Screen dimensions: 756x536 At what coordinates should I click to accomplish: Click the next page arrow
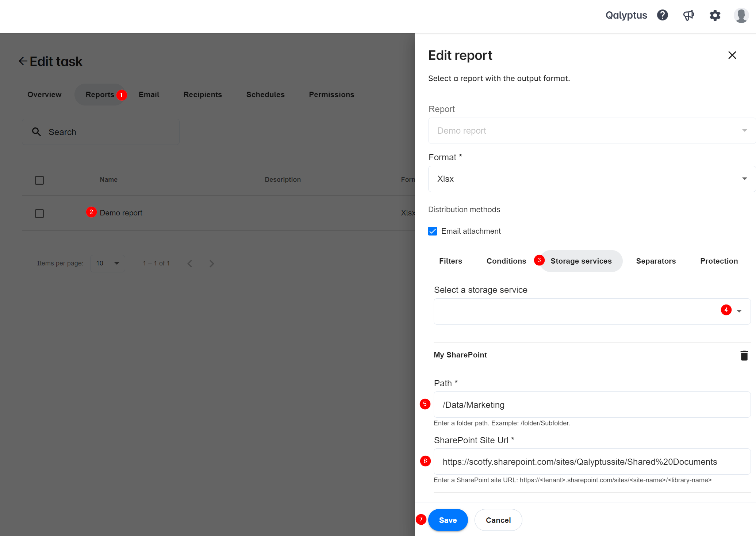coord(212,263)
